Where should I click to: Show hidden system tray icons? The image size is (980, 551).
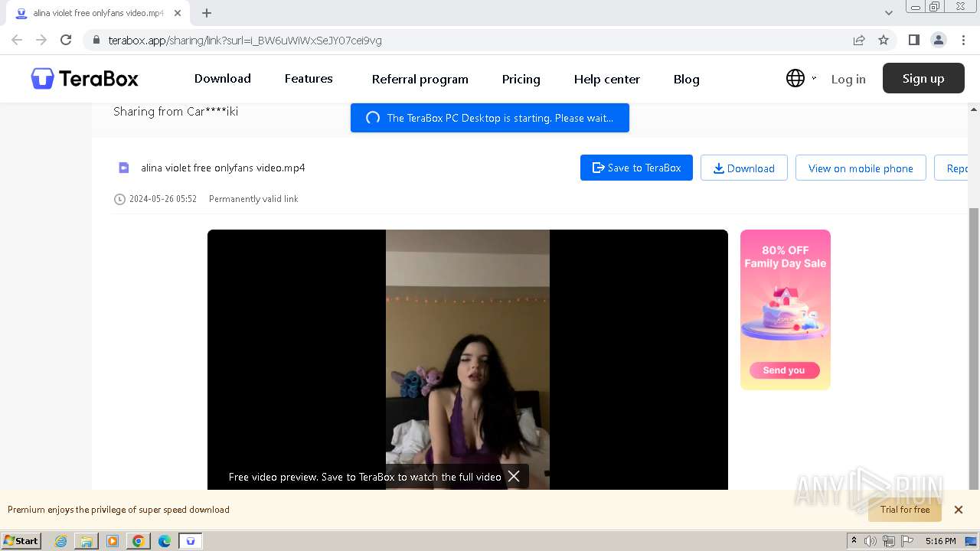[854, 541]
